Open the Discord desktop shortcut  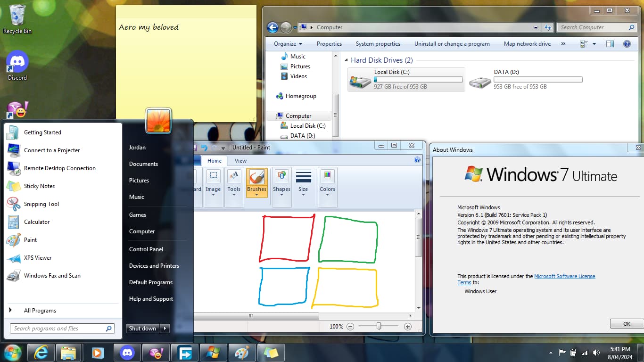pyautogui.click(x=17, y=66)
